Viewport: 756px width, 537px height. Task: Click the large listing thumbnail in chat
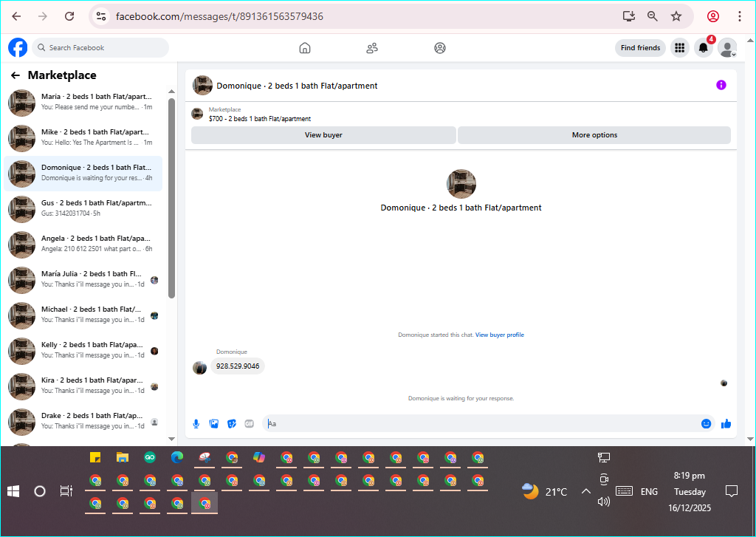(x=461, y=184)
